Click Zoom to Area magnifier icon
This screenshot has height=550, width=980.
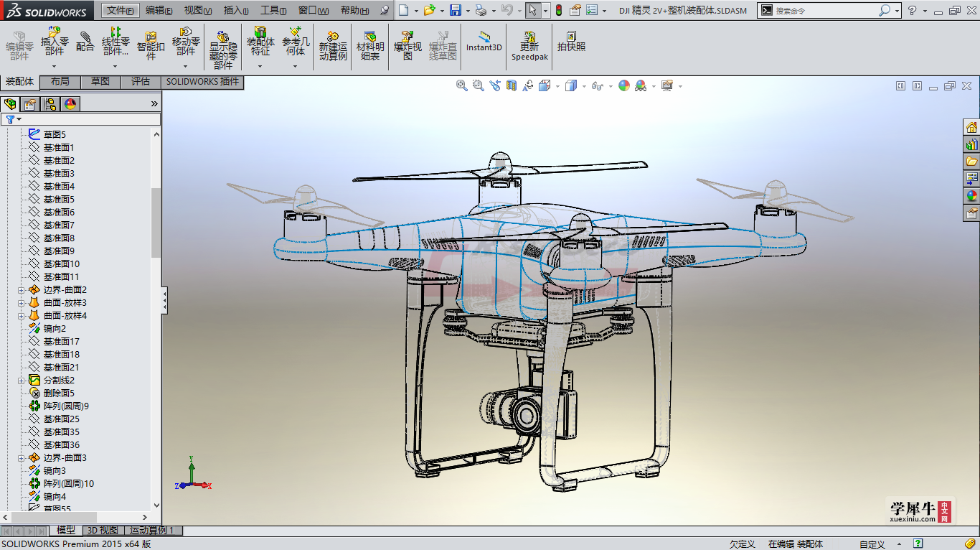tap(479, 85)
